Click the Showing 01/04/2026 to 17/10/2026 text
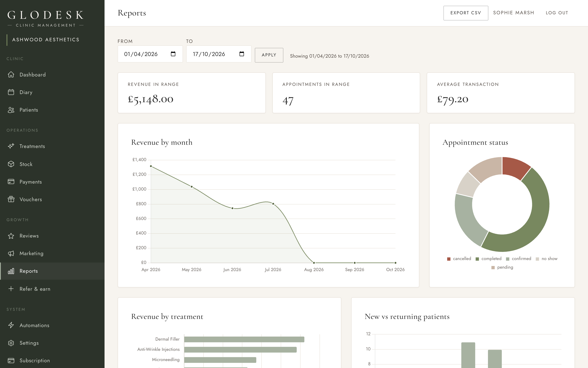Viewport: 588px width, 368px height. (x=330, y=56)
